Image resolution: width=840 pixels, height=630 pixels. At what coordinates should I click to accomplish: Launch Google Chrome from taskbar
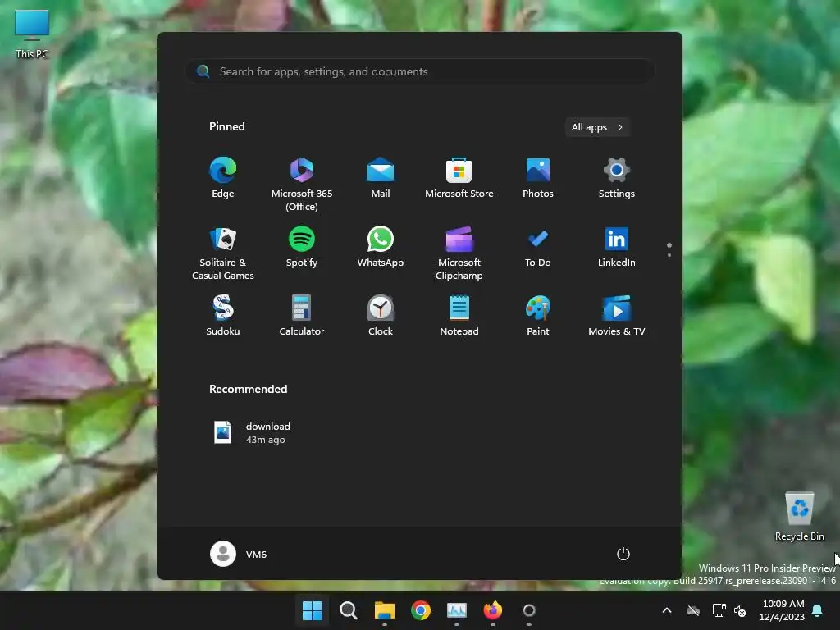[421, 610]
